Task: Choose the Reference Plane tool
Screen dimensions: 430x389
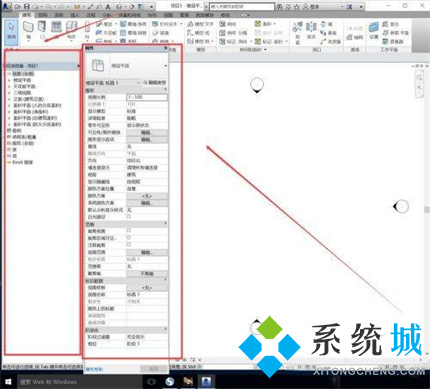Action: coord(395,33)
